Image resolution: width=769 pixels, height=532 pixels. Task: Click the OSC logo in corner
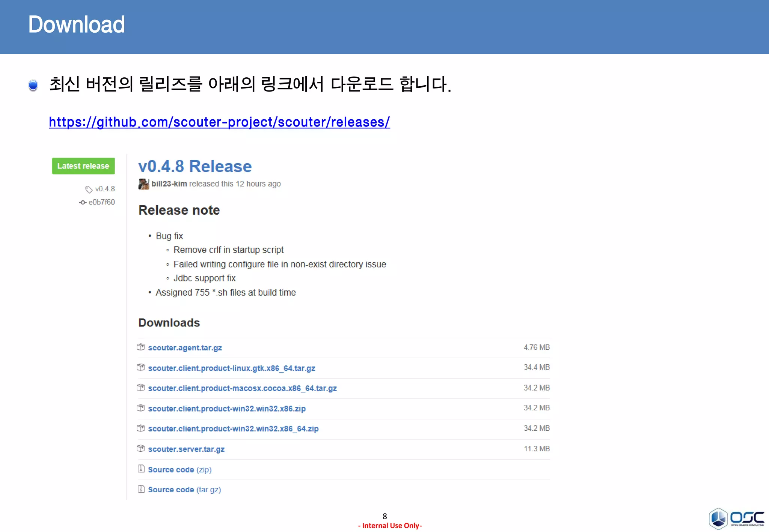[x=736, y=518]
